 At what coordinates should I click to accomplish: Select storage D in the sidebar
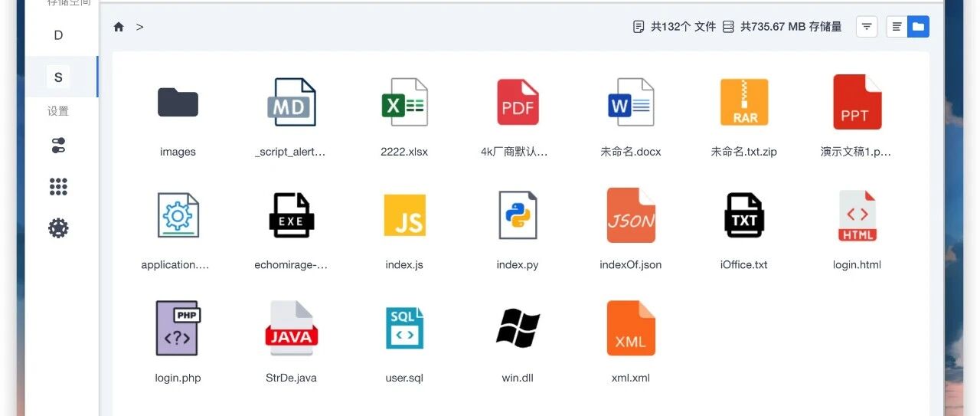(58, 35)
